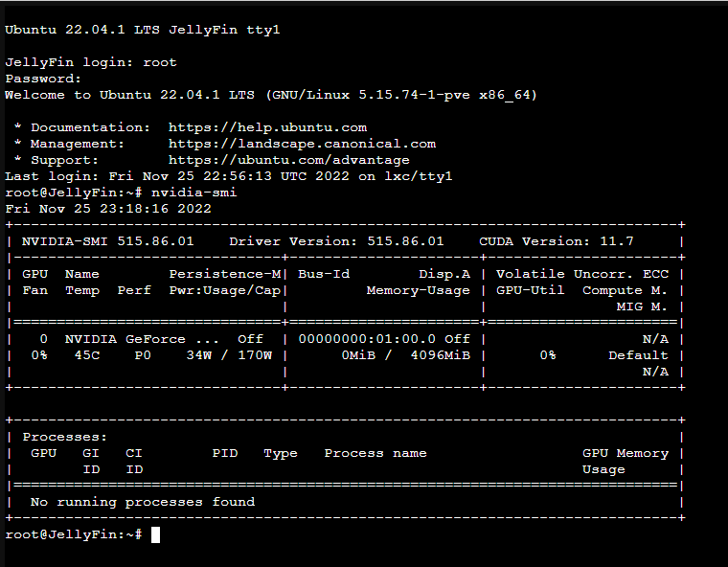This screenshot has width=728, height=567.
Task: Click the '4096MiB' total memory value
Action: 440,355
